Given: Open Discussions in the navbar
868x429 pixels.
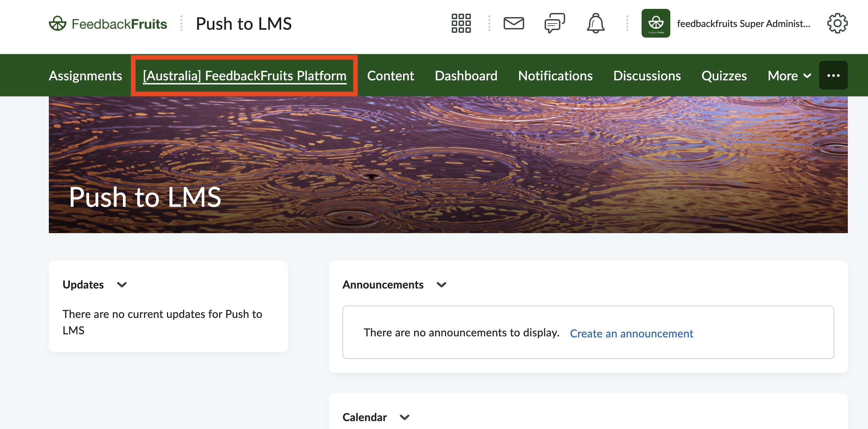Looking at the screenshot, I should point(647,76).
